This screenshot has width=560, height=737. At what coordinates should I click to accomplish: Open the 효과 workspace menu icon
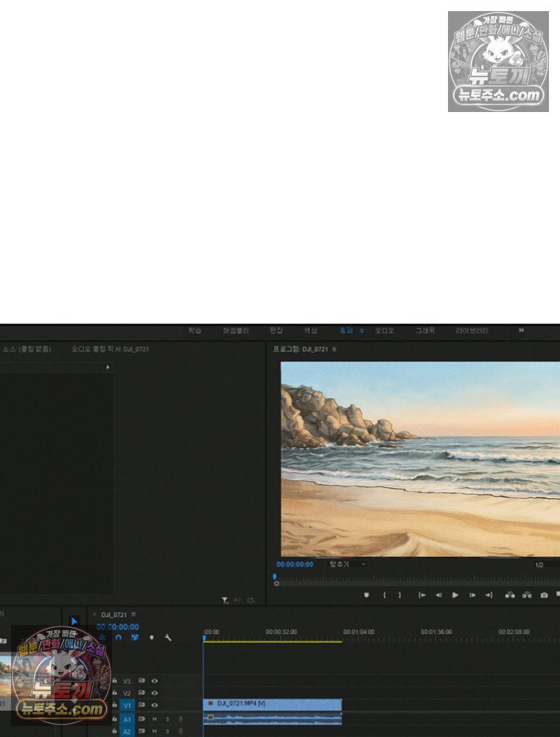(x=362, y=331)
